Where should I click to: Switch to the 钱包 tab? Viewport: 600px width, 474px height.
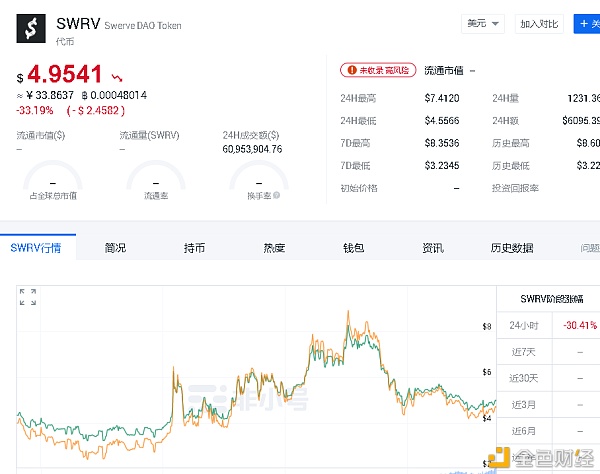[353, 248]
